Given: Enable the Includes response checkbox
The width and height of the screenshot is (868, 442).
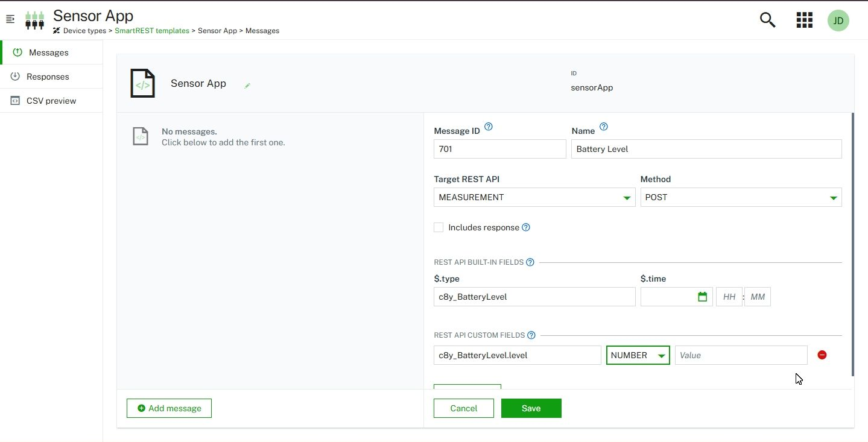Looking at the screenshot, I should pos(439,227).
